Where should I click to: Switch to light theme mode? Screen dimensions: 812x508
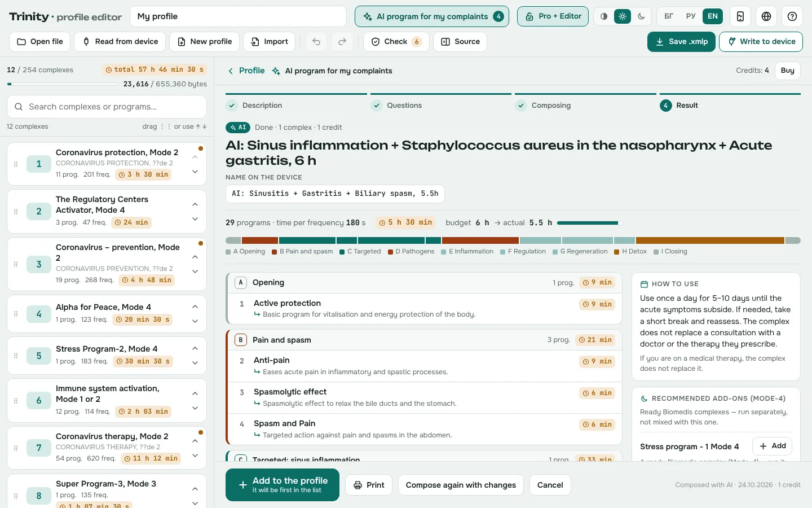[623, 16]
